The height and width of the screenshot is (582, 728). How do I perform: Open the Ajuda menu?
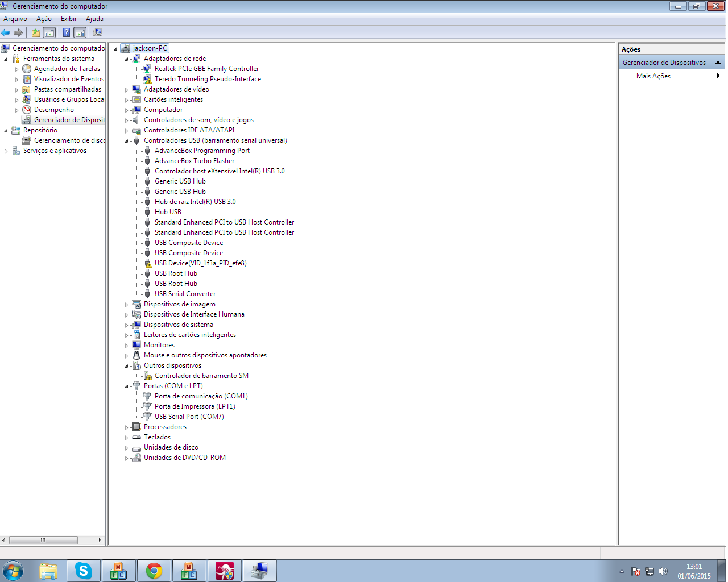click(94, 19)
